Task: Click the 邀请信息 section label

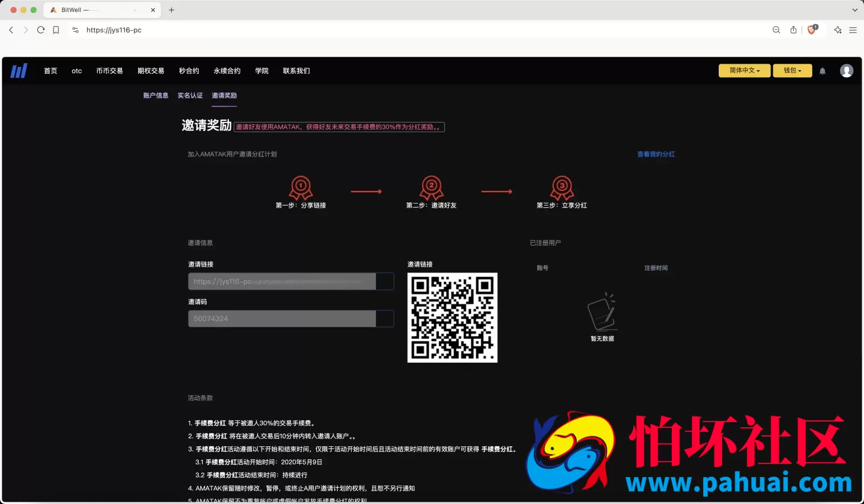Action: tap(200, 243)
